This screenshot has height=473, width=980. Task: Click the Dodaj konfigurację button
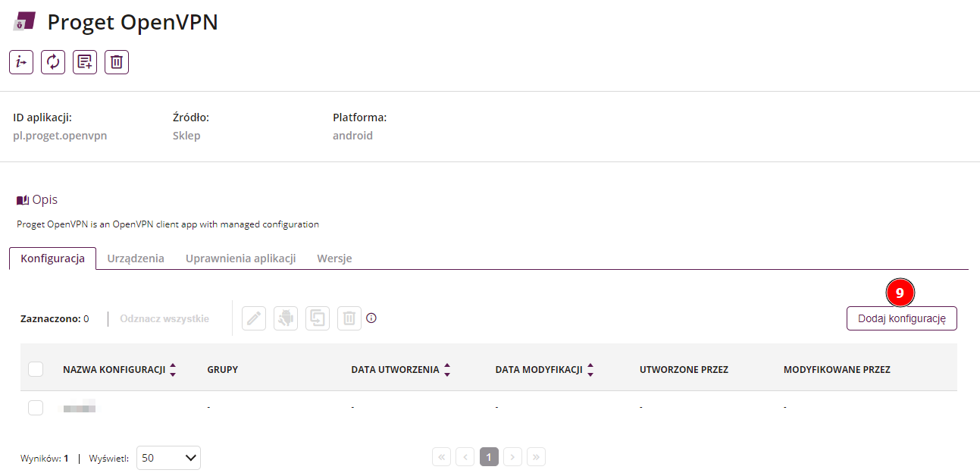click(x=902, y=318)
